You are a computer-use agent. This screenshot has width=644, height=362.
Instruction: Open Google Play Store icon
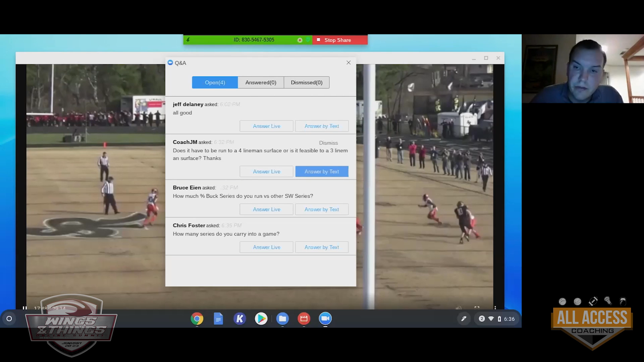coord(261,319)
